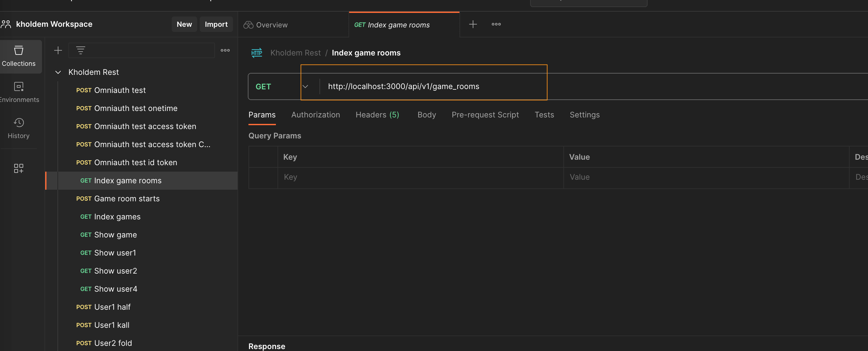Select the Game room starts request
868x351 pixels.
tap(127, 199)
